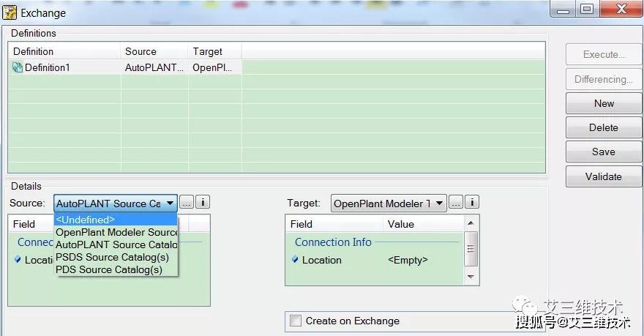Close the Exchange window
This screenshot has width=644, height=336.
(x=621, y=9)
